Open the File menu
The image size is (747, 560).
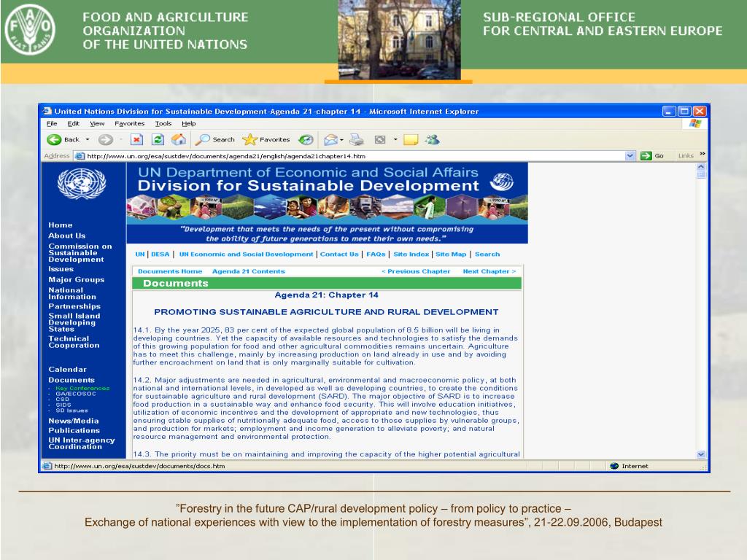(52, 124)
